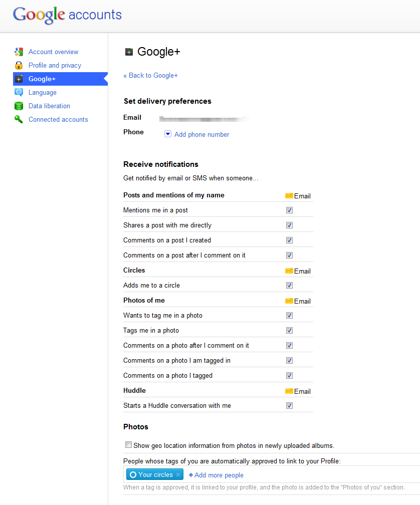This screenshot has width=420, height=505.
Task: Remove the Your circles chip with X
Action: pyautogui.click(x=178, y=474)
